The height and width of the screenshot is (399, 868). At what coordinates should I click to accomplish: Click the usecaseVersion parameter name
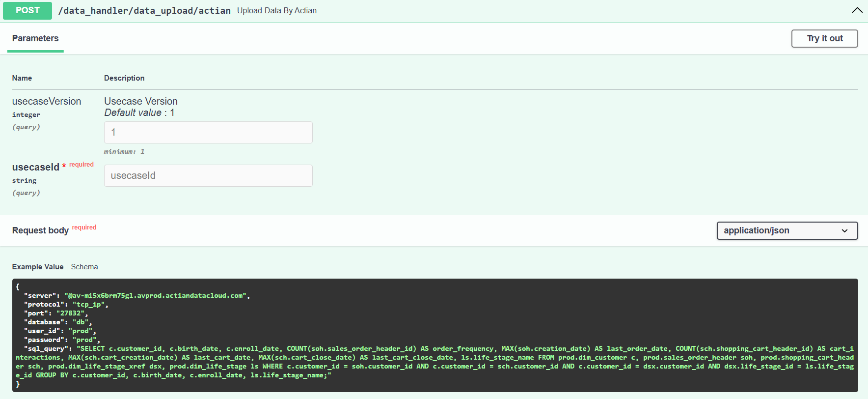point(47,101)
